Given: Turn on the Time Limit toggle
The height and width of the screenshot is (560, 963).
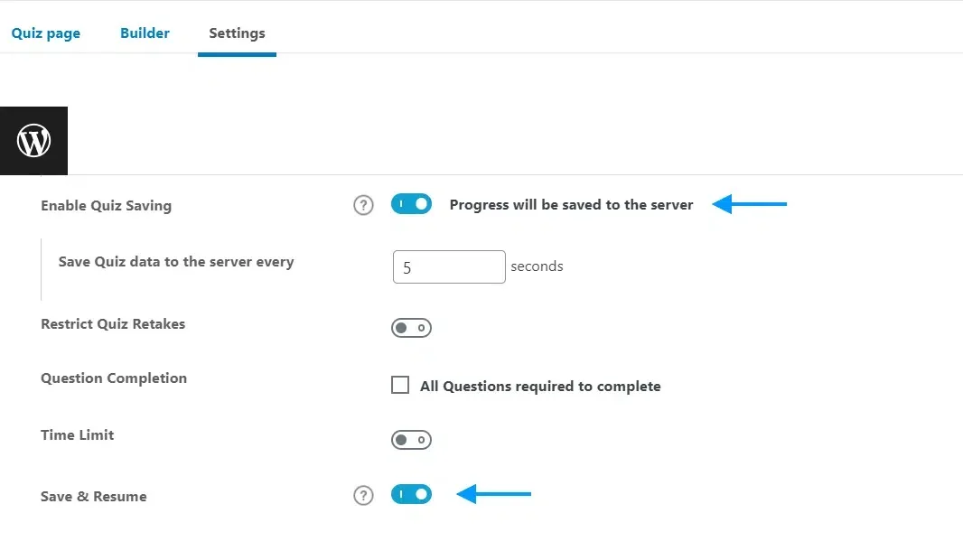Looking at the screenshot, I should pyautogui.click(x=411, y=439).
